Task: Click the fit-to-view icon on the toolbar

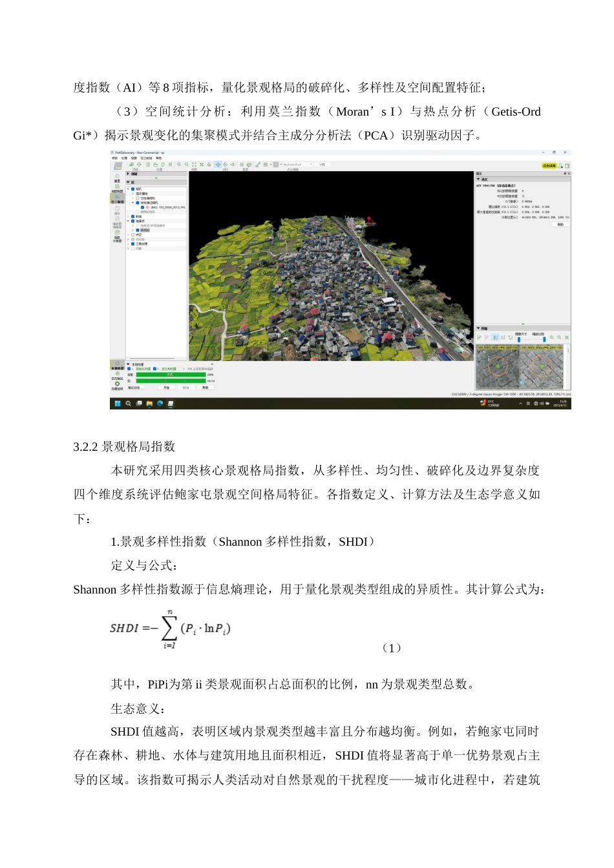Action: click(195, 165)
